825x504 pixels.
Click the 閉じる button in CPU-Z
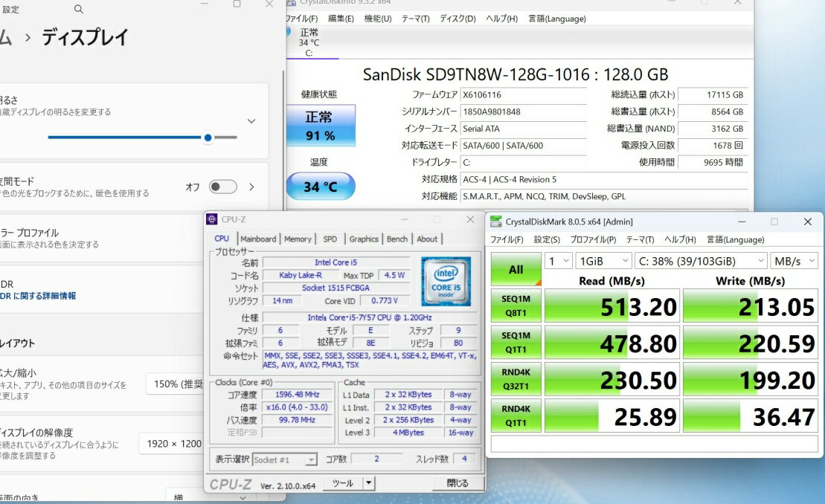pos(457,483)
